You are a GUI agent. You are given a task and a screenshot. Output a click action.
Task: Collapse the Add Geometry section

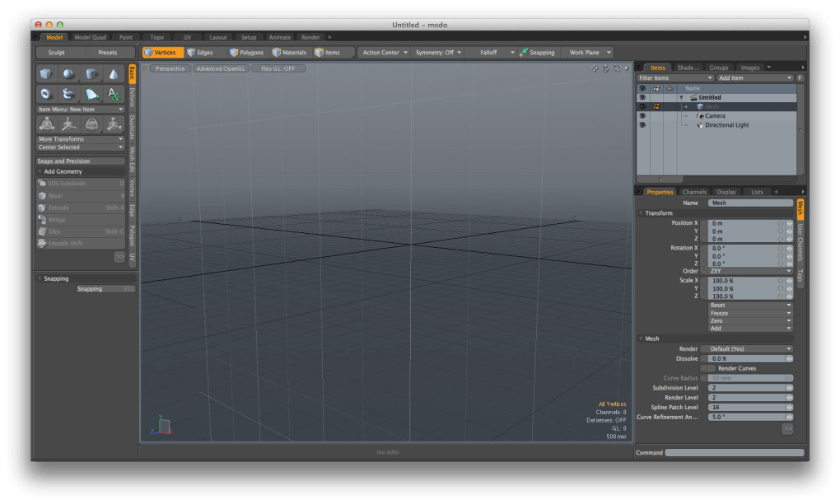(40, 171)
